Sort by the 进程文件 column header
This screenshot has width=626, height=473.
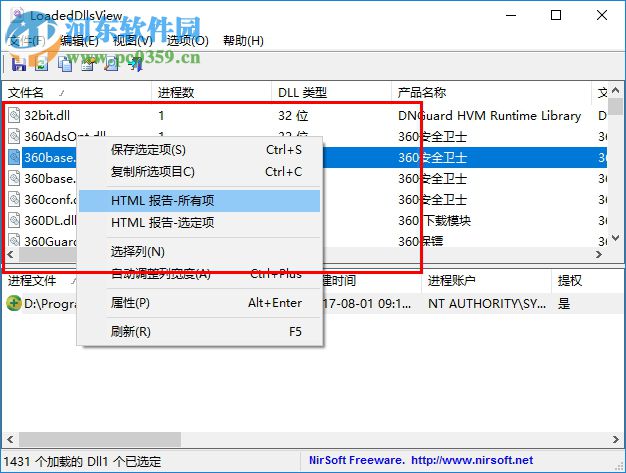click(40, 281)
